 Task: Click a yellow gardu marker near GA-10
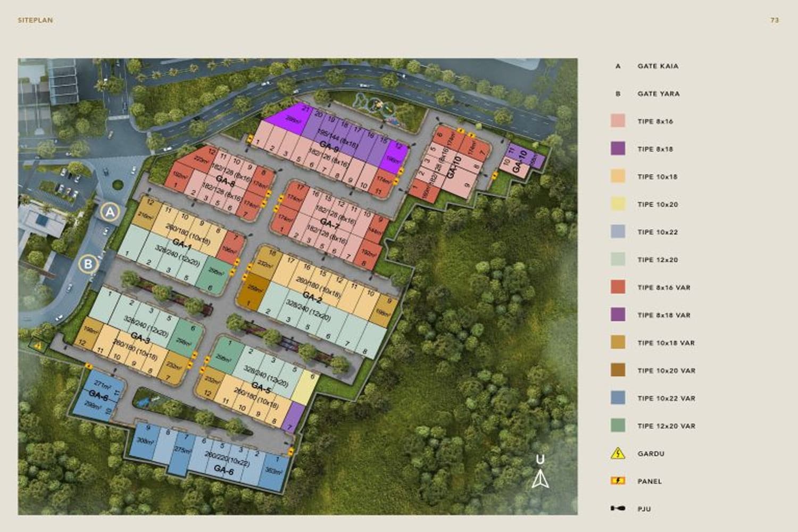[x=460, y=131]
